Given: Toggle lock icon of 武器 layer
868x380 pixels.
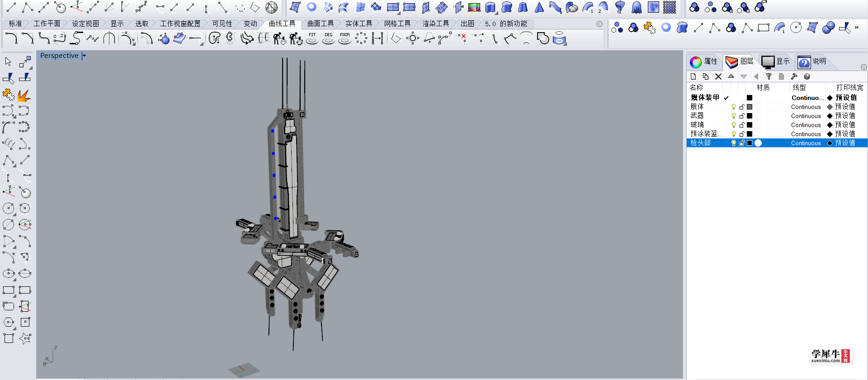Looking at the screenshot, I should pos(742,116).
